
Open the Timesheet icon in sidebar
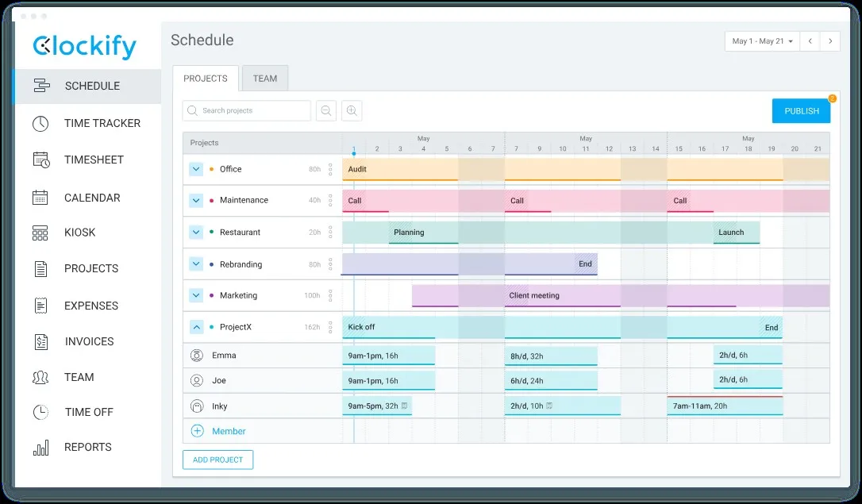(x=41, y=160)
